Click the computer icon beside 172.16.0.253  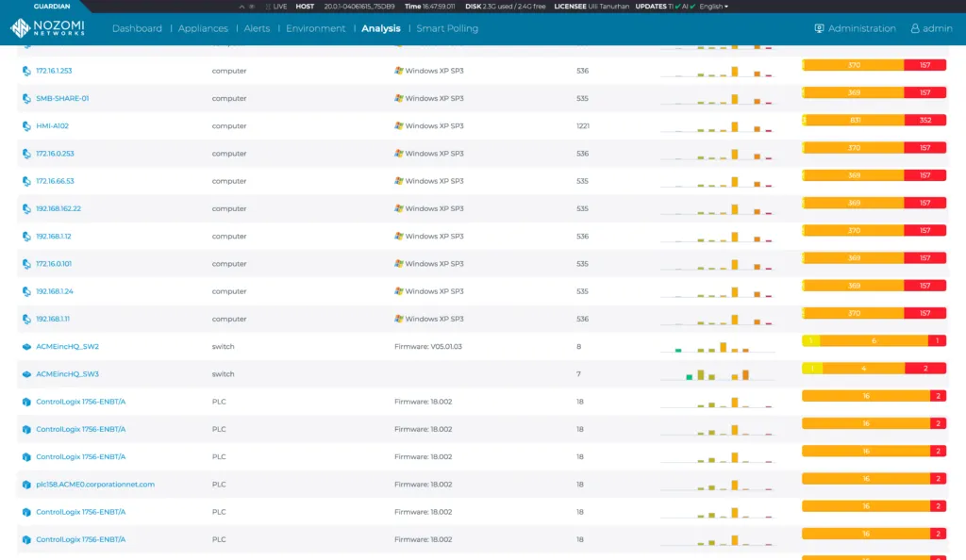click(x=26, y=154)
